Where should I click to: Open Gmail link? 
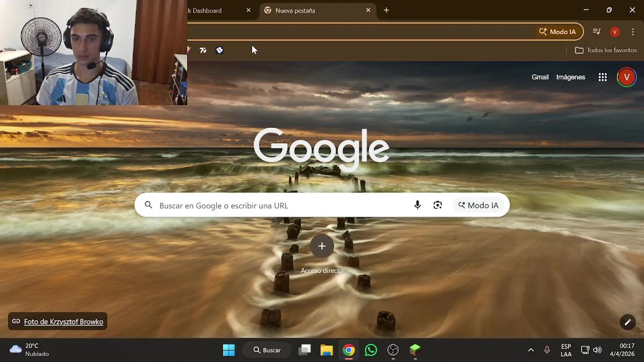pyautogui.click(x=540, y=77)
